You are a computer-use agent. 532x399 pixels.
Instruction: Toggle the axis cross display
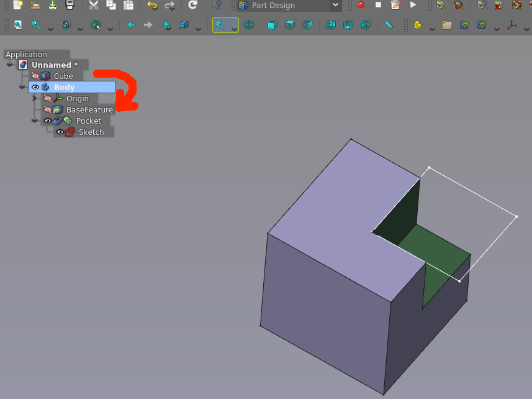[x=512, y=25]
